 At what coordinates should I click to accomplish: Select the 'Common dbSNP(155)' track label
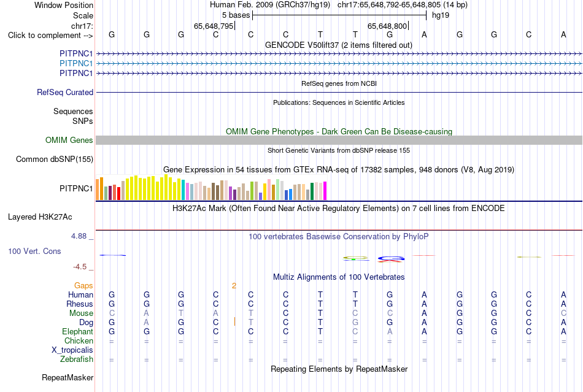point(55,159)
